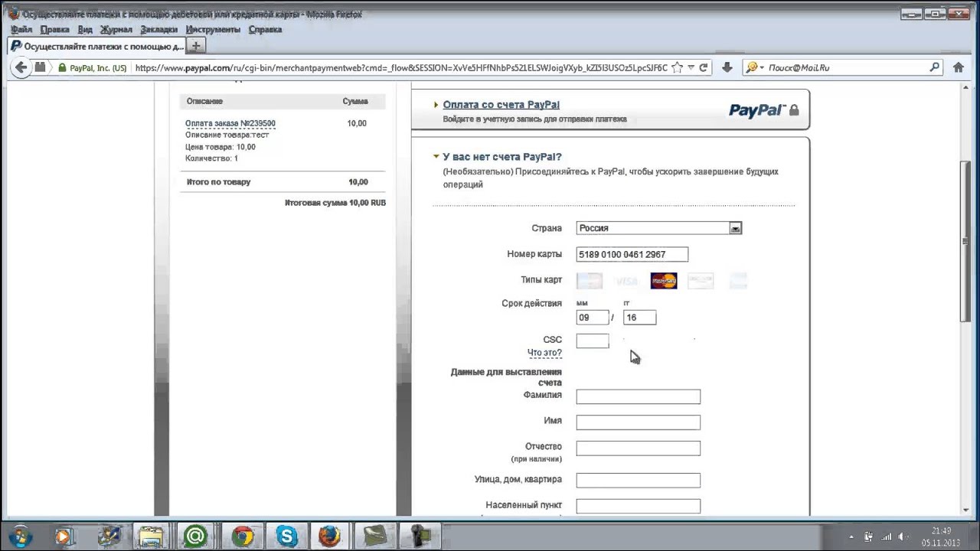Open Skype from the taskbar
Screen dimensions: 980x551
pyautogui.click(x=286, y=536)
